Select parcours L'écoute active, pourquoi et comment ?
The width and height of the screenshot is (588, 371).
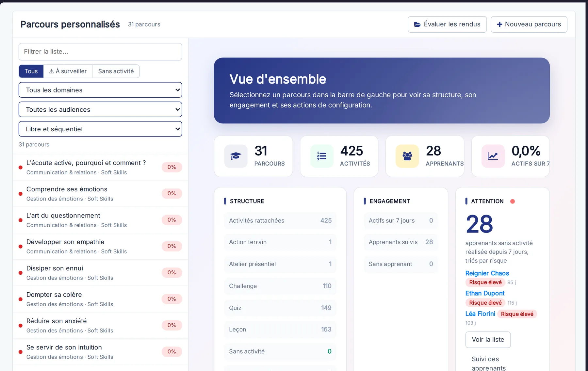coord(100,167)
